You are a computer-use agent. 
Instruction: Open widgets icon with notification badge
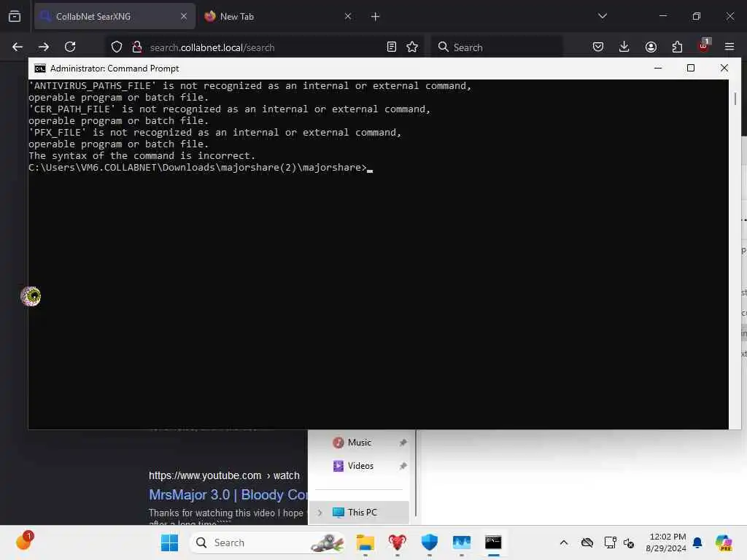tap(24, 542)
